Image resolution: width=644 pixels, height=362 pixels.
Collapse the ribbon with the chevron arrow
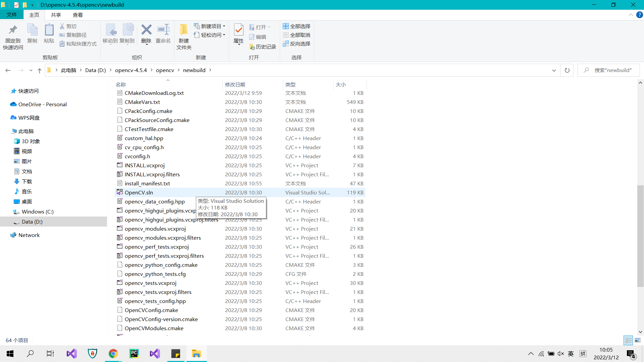pyautogui.click(x=631, y=15)
